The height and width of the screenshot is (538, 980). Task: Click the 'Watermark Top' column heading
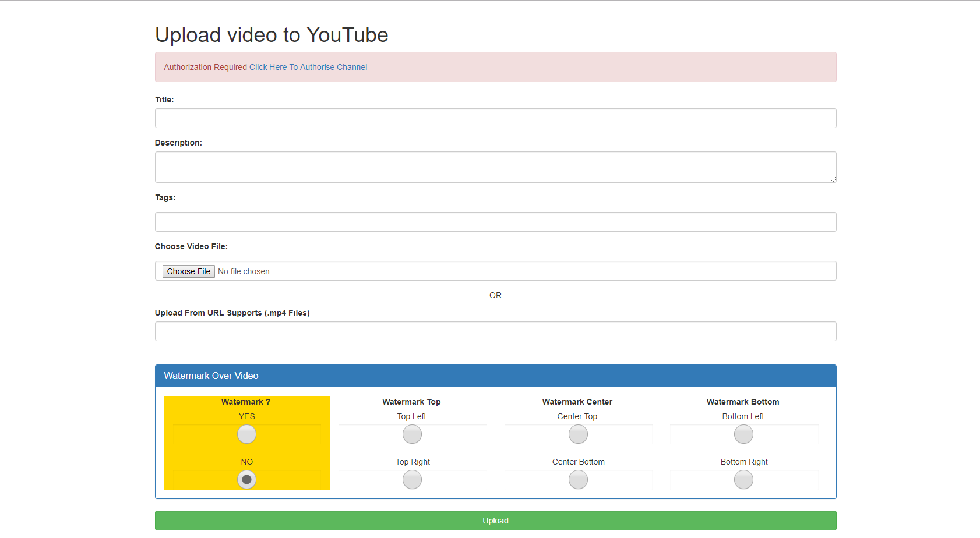click(411, 402)
